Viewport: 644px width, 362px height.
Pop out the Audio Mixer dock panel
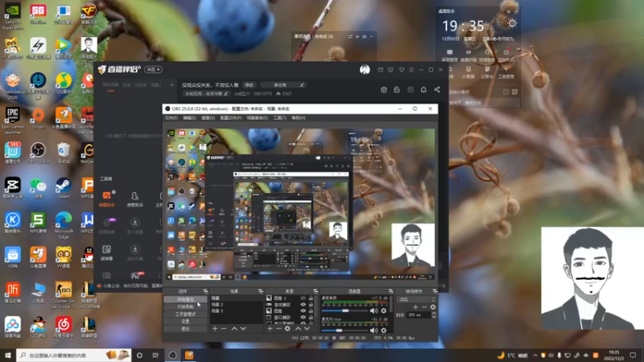pyautogui.click(x=390, y=291)
